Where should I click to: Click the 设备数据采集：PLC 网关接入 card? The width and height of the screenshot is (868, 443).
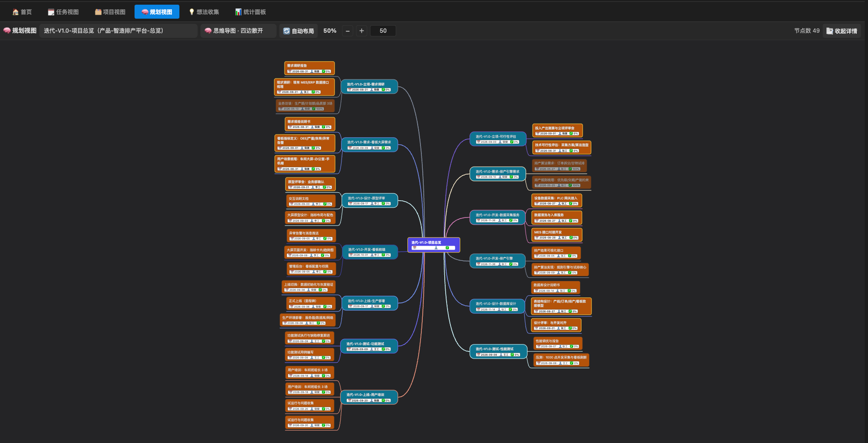pos(557,201)
